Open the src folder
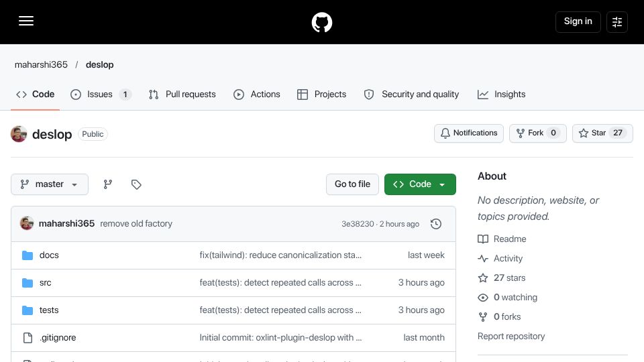The width and height of the screenshot is (644, 362). [45, 283]
